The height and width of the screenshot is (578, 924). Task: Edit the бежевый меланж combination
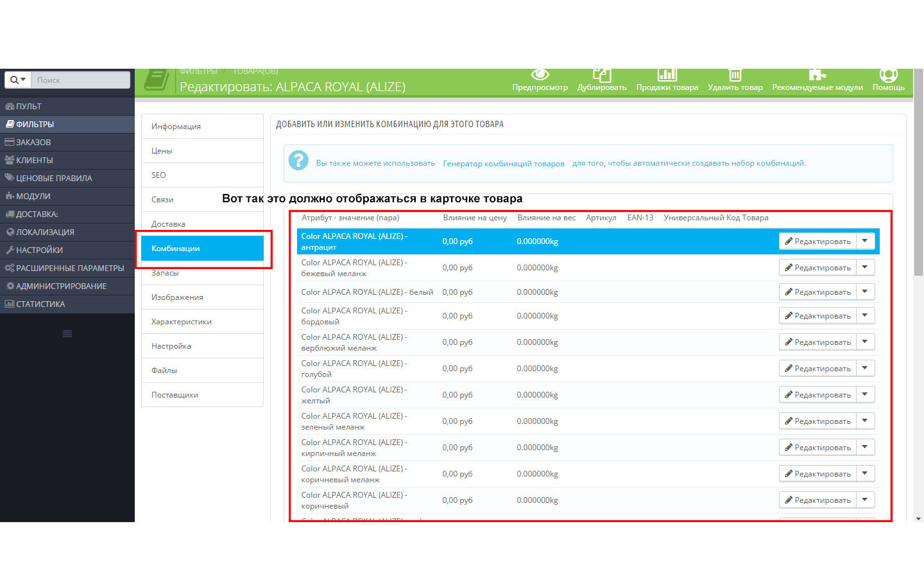coord(817,268)
